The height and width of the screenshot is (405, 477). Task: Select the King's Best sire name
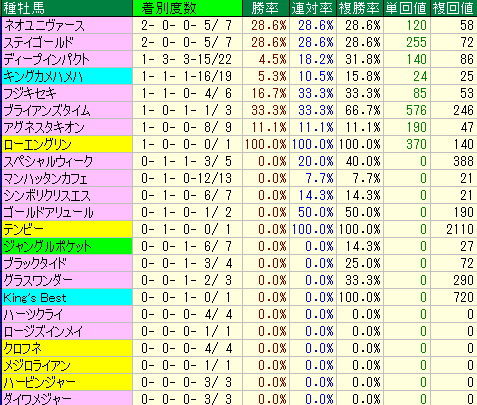coord(35,298)
